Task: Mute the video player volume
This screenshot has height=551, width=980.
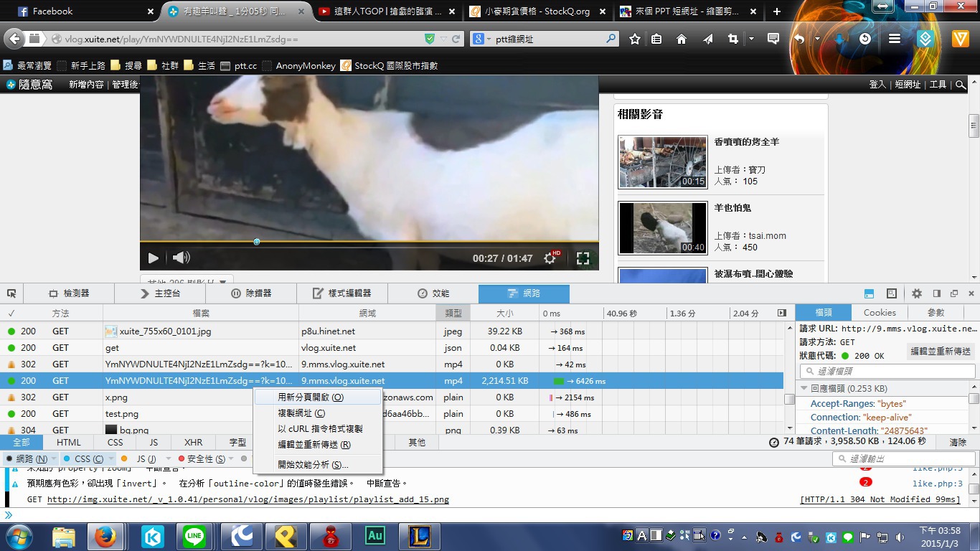Action: [181, 258]
